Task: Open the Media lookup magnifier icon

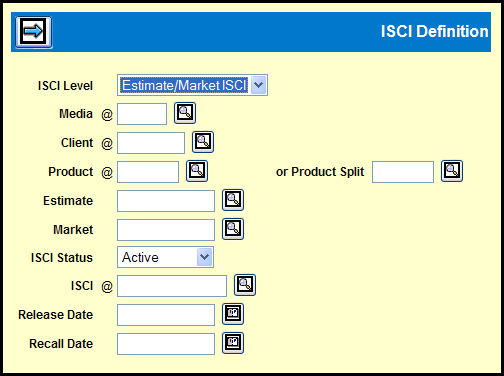Action: tap(185, 113)
